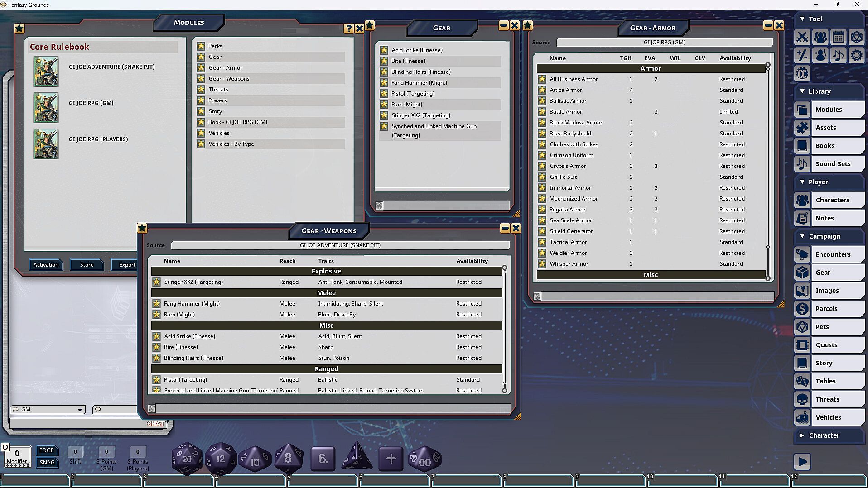868x488 pixels.
Task: Open the GM chat speaker dropdown
Action: pyautogui.click(x=48, y=410)
